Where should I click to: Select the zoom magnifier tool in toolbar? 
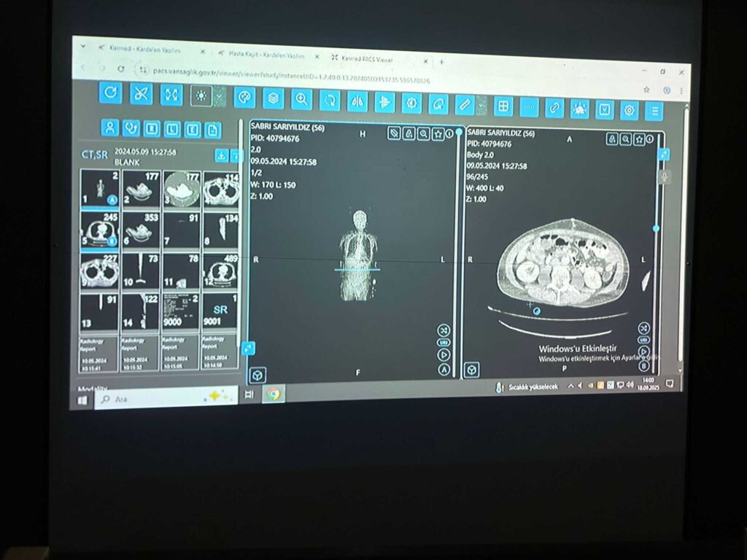(x=301, y=99)
